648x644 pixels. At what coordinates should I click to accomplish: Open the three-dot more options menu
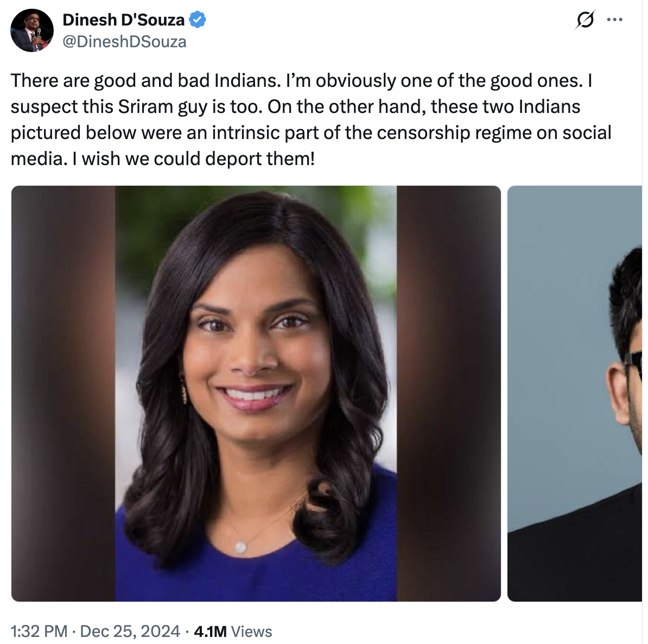click(614, 20)
